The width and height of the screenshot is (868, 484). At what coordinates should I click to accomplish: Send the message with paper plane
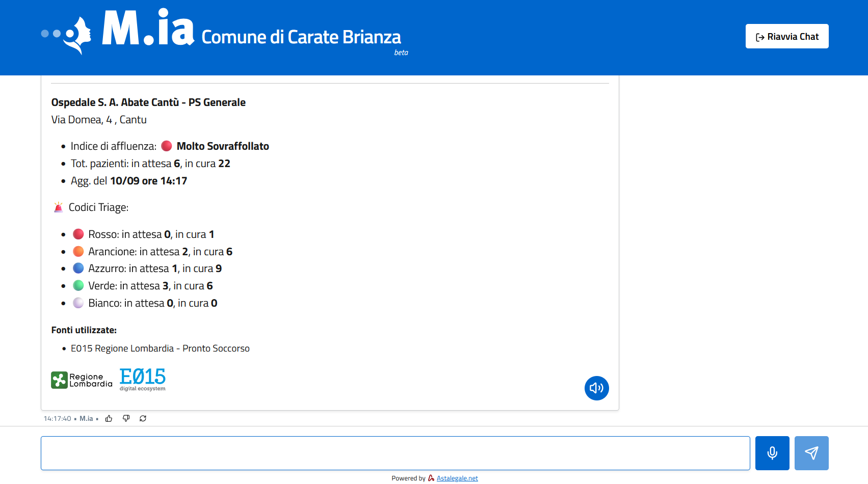point(811,453)
